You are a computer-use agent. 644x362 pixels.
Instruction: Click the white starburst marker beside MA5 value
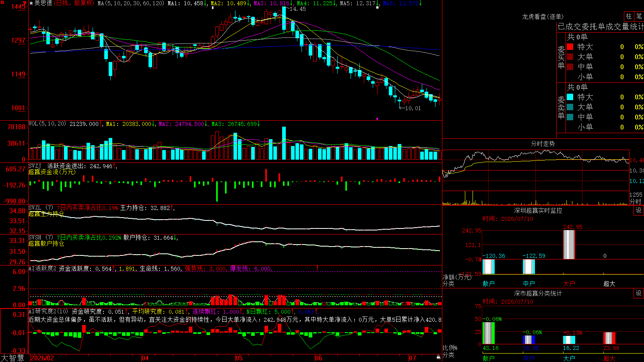pos(377,7)
